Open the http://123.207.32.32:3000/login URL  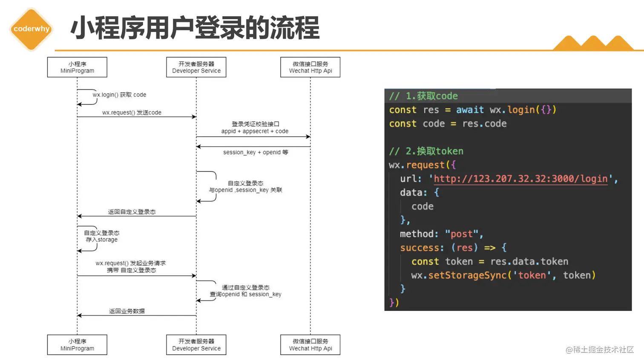520,179
